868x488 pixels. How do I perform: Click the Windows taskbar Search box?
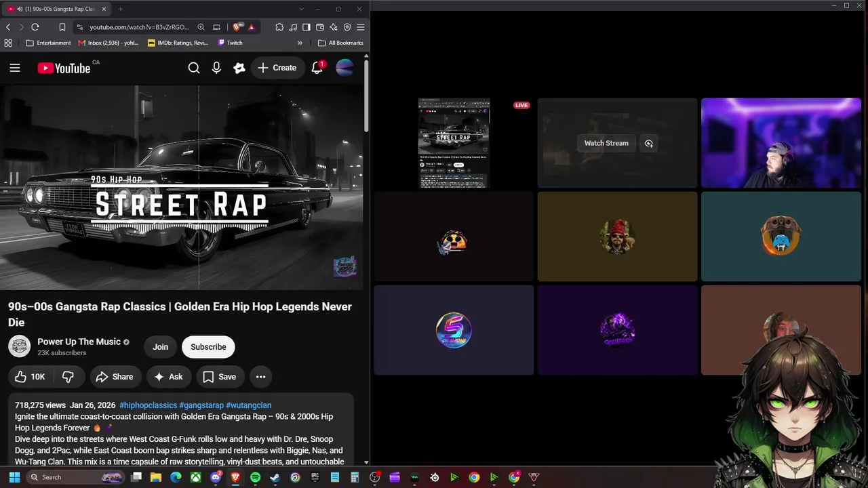click(x=77, y=477)
